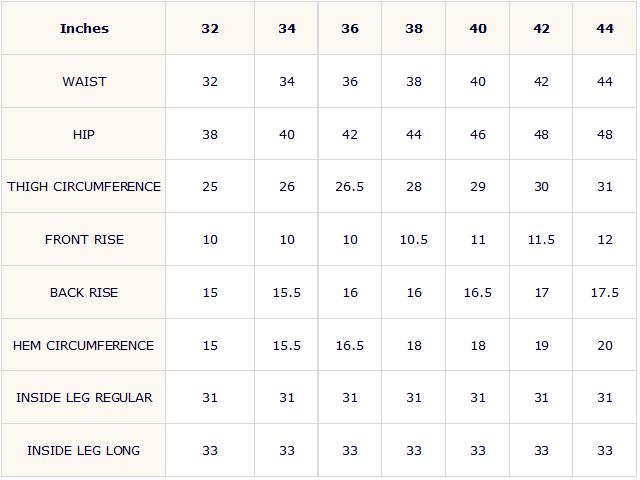Click the INSIDE LEG LONG row label
640x480 pixels.
coord(84,450)
